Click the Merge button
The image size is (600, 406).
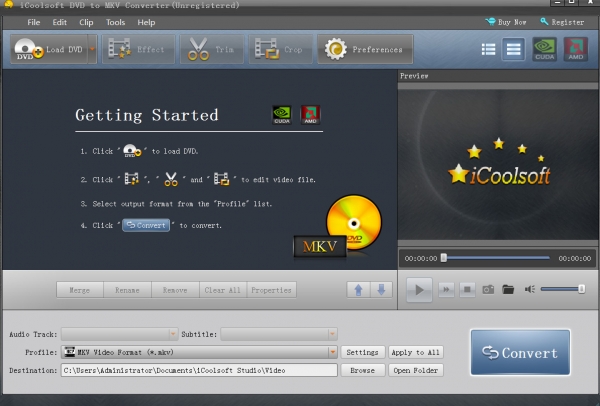(80, 290)
